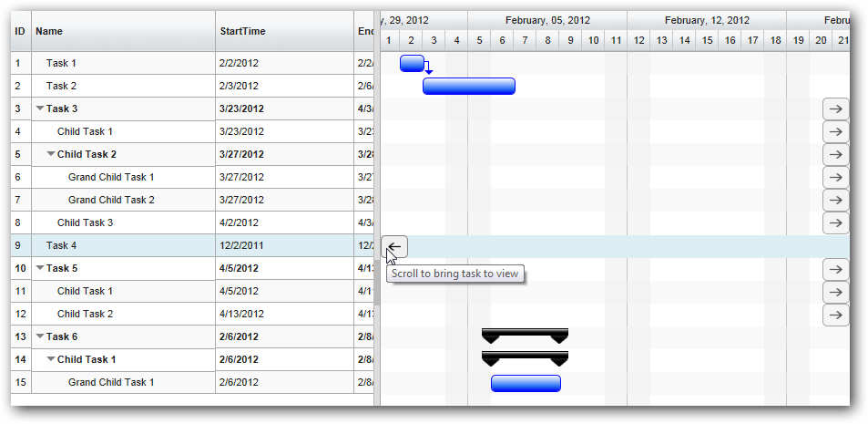The image size is (868, 424).
Task: Sort by the StartTime column header
Action: [x=284, y=31]
